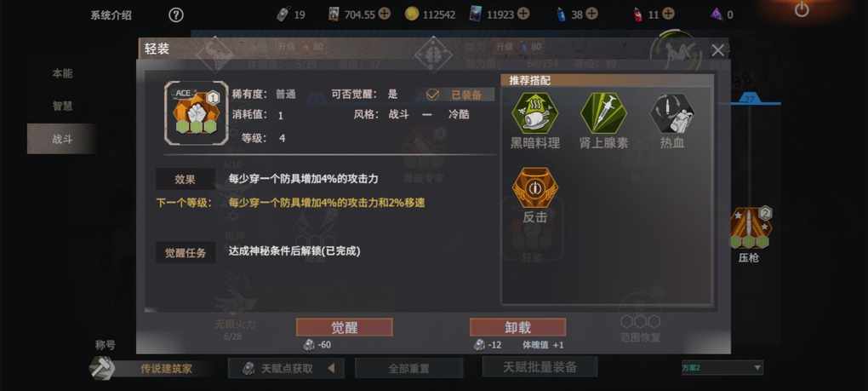Select the 肾上腺素 syringe talent icon
The image size is (868, 391).
pyautogui.click(x=603, y=112)
